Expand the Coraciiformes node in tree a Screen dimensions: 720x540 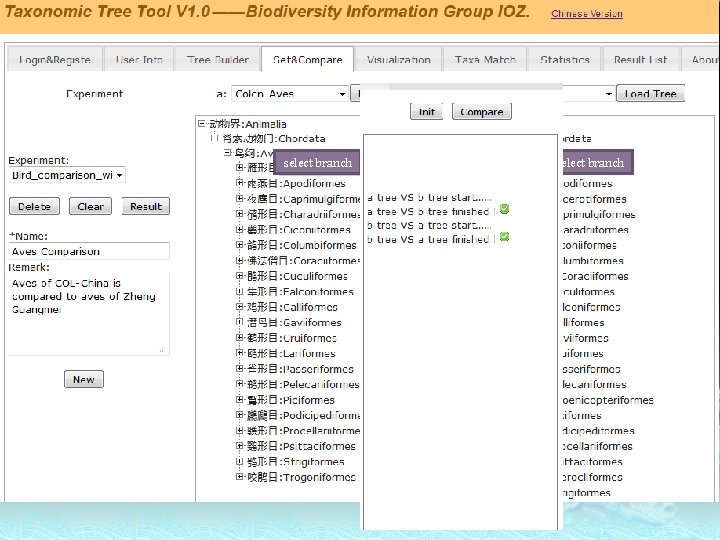point(239,260)
